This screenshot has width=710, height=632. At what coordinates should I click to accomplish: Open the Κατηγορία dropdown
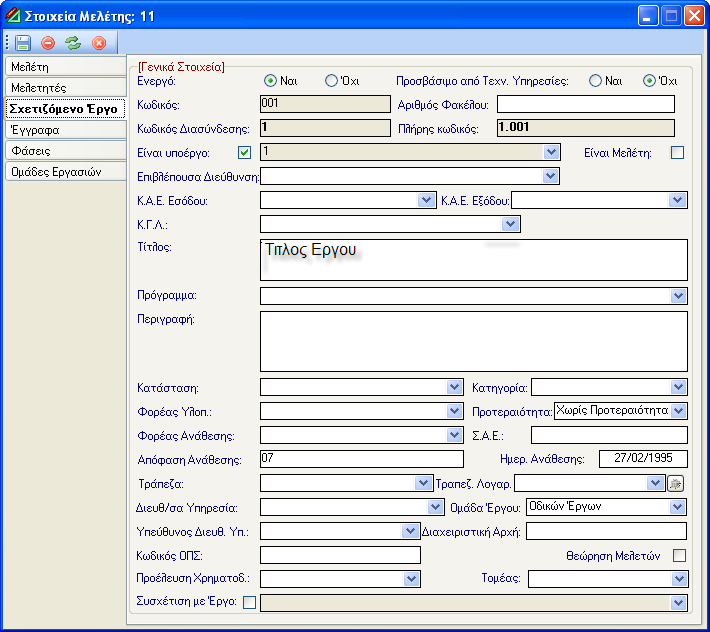tap(678, 387)
